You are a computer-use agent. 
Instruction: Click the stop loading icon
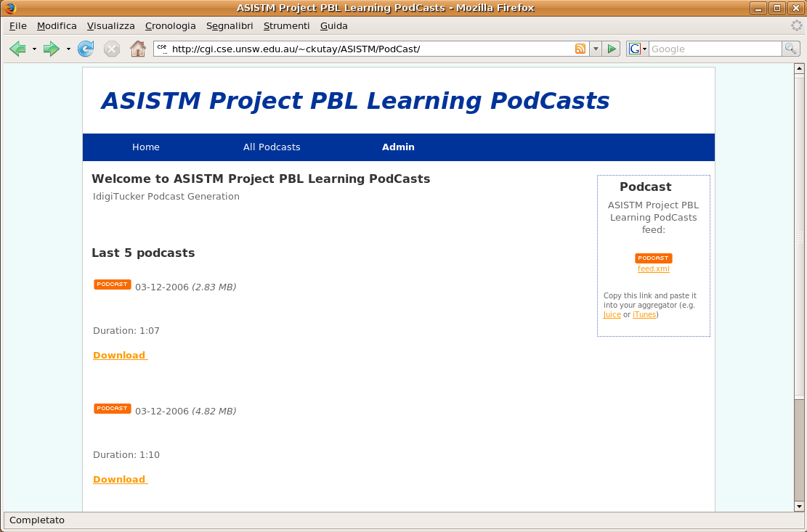coord(111,49)
